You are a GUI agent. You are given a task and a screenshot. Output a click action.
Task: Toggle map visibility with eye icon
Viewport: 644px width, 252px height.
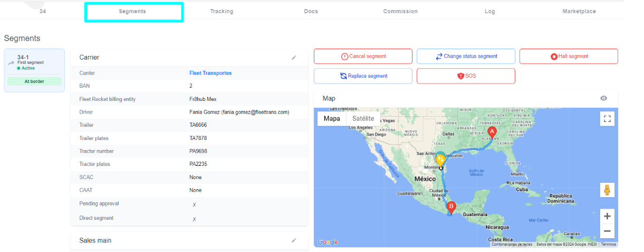pos(603,98)
